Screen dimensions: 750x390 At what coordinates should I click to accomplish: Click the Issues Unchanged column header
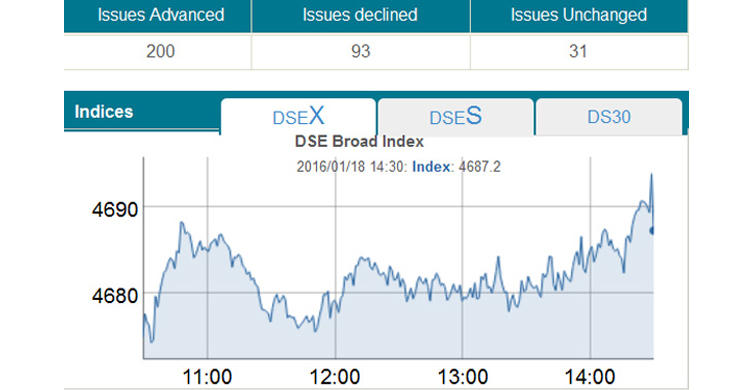point(579,15)
